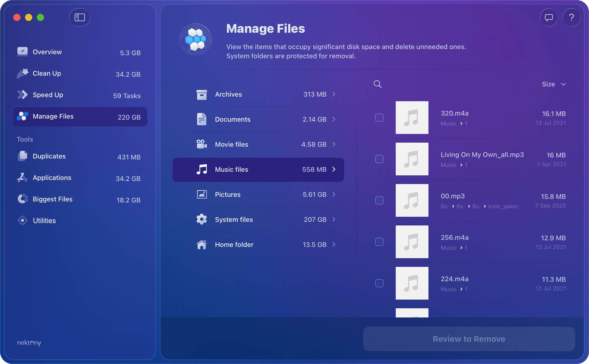589x364 pixels.
Task: Switch to the Manage Files section
Action: (x=53, y=116)
